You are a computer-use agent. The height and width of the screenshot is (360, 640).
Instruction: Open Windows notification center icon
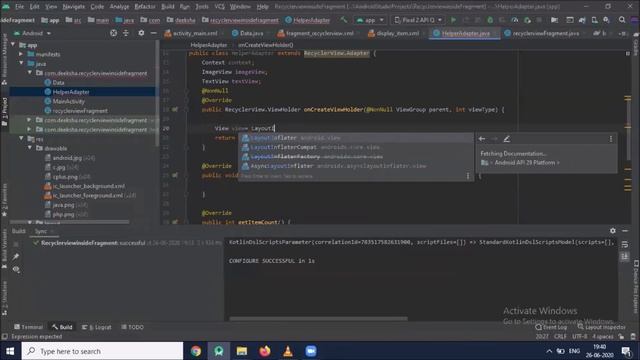(627, 351)
